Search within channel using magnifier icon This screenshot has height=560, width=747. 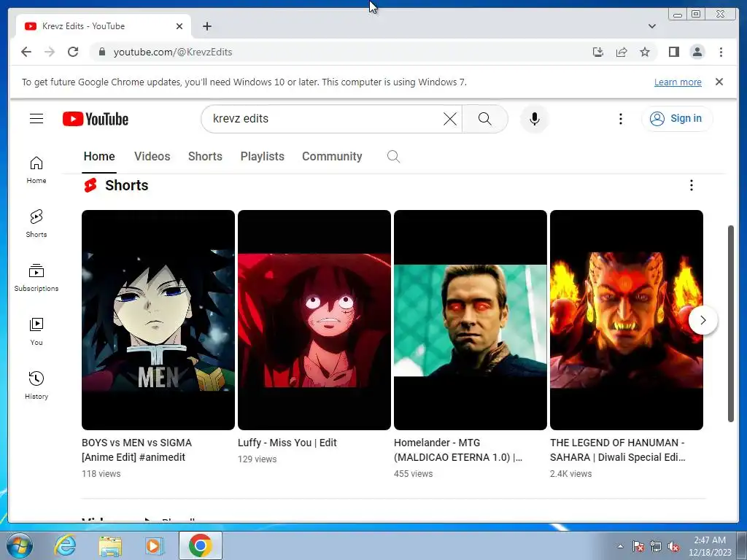tap(393, 156)
